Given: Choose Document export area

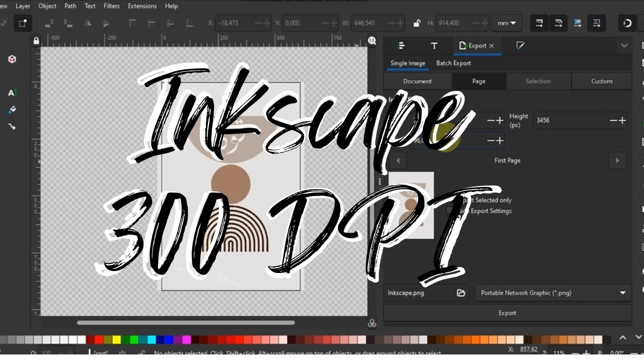Looking at the screenshot, I should point(418,81).
